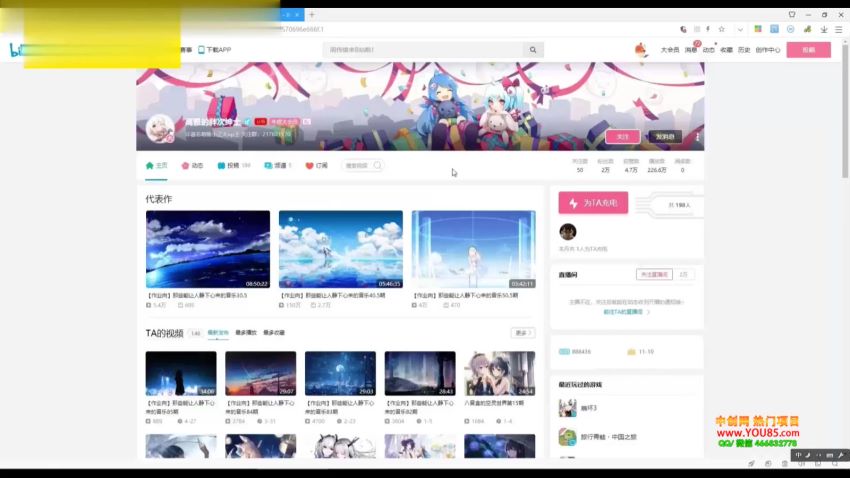Viewport: 850px width, 478px height.
Task: Open the 频道 tab on profile
Action: [278, 165]
